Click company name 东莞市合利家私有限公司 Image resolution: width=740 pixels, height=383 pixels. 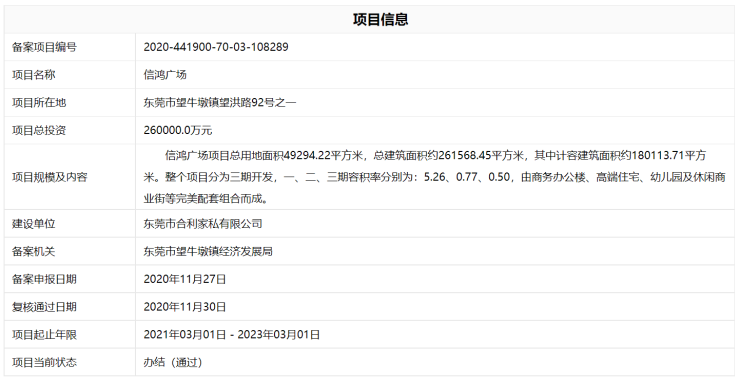click(x=203, y=224)
